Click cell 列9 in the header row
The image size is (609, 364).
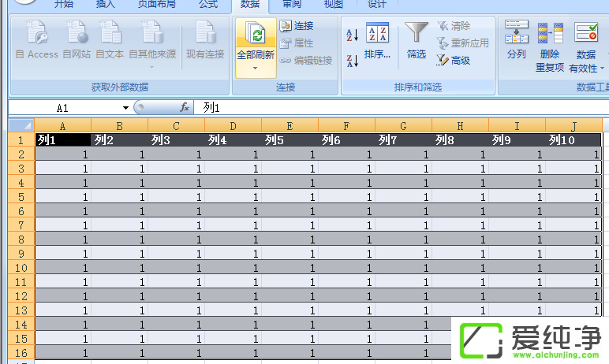(x=517, y=140)
